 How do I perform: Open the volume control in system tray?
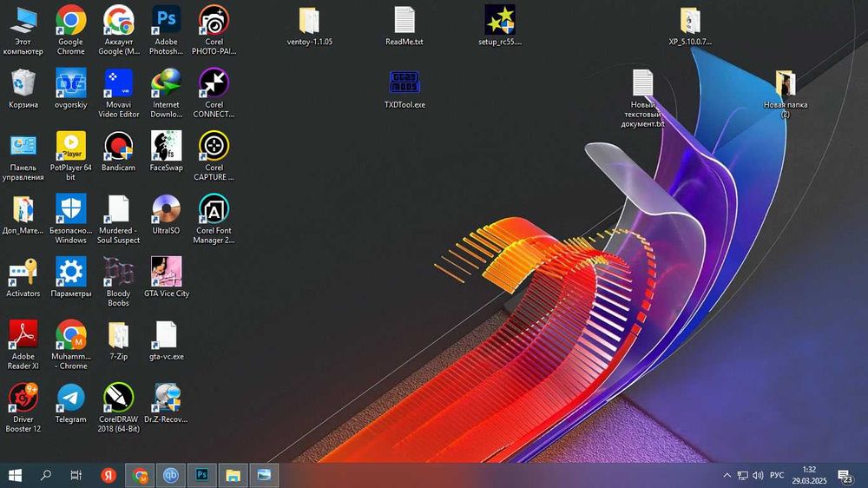(758, 476)
